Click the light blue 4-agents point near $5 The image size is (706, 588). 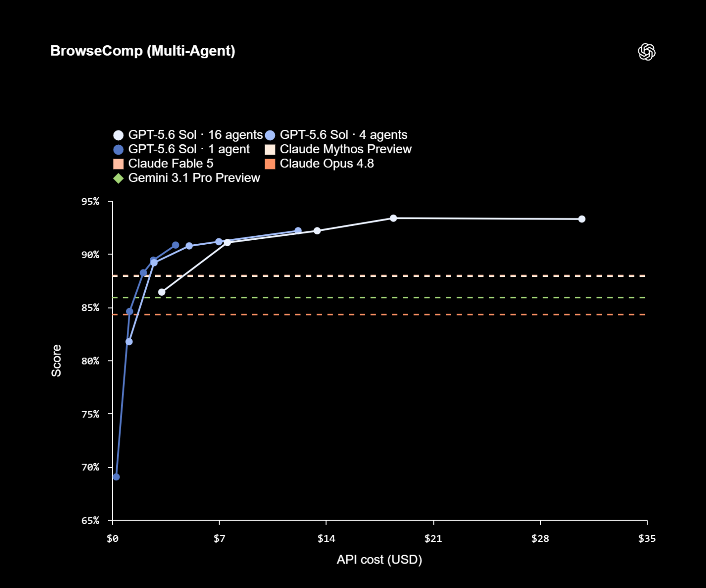(x=189, y=246)
